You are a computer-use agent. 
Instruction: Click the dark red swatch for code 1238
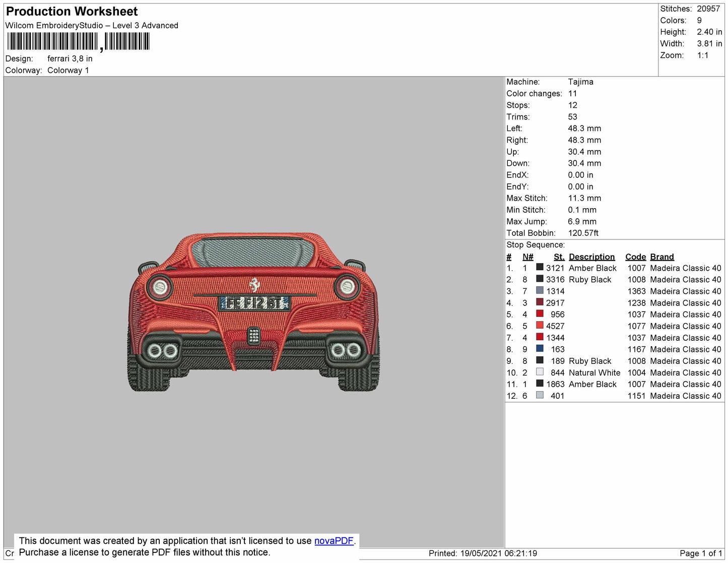click(540, 302)
